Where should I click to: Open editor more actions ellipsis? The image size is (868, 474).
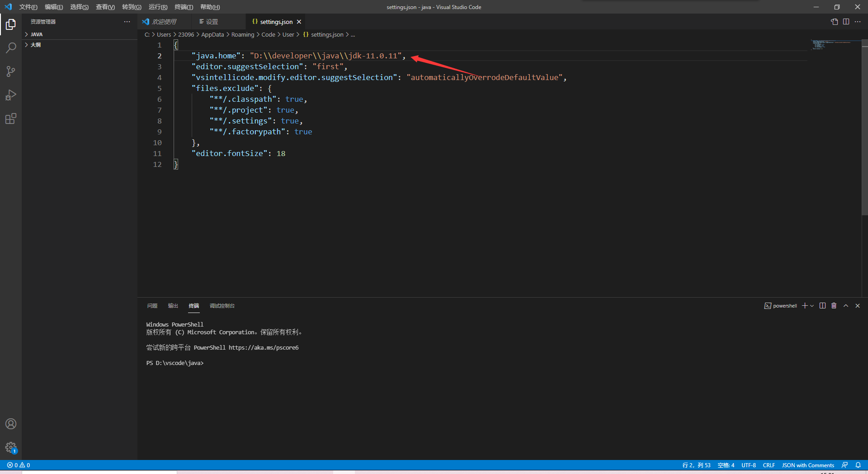tap(858, 22)
